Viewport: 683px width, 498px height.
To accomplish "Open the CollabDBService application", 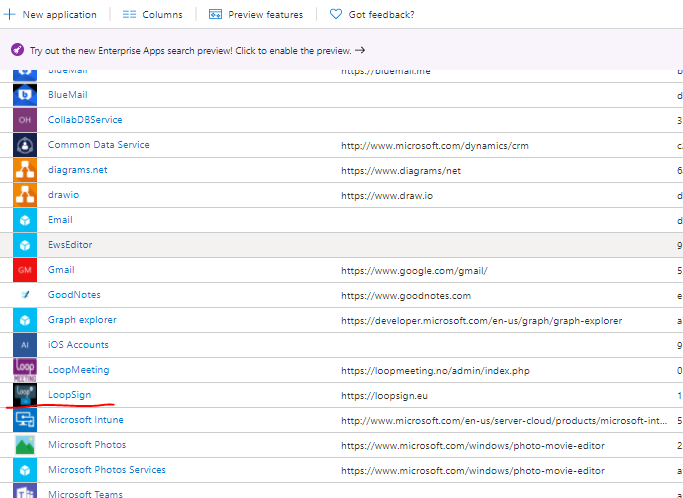I will [85, 119].
